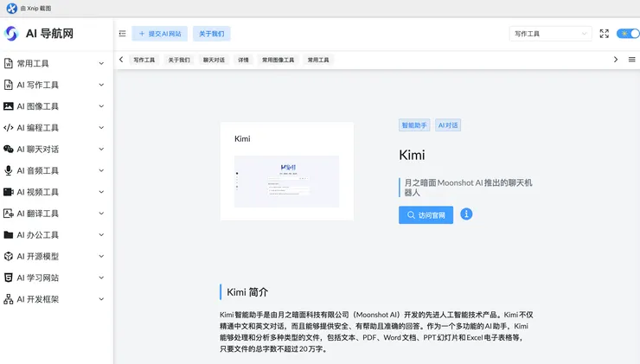Viewport: 640px width, 364px height.
Task: Click the AI 编程工具 code brackets icon
Action: (8, 128)
